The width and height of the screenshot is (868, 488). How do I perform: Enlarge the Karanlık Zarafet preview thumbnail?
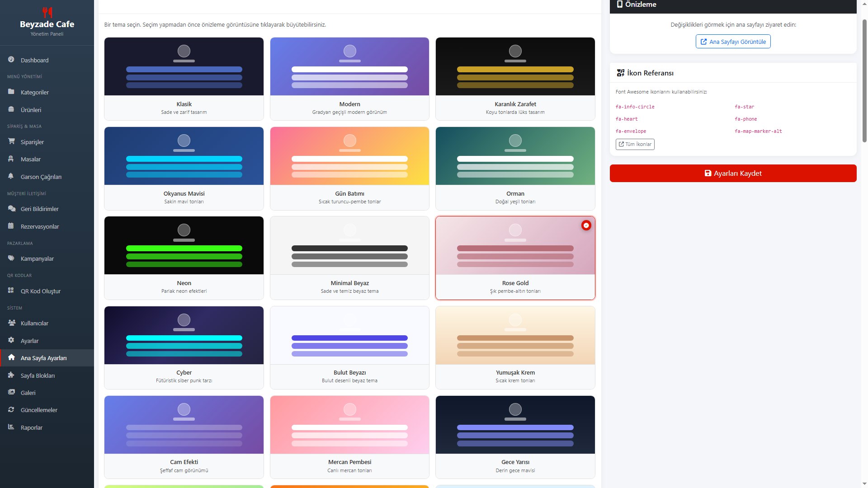(x=515, y=66)
